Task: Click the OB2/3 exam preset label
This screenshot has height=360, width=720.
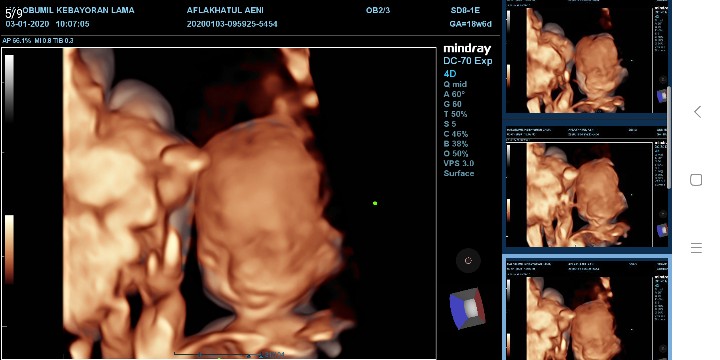Action: point(378,10)
